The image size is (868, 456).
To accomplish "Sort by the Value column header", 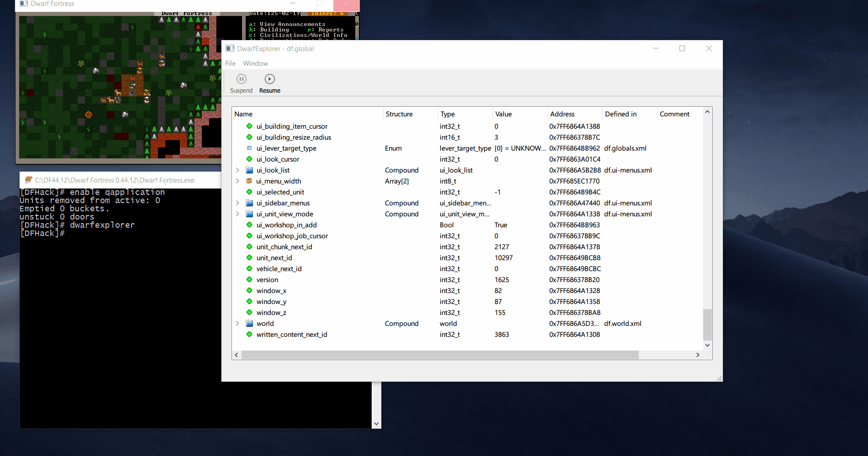I will [520, 114].
